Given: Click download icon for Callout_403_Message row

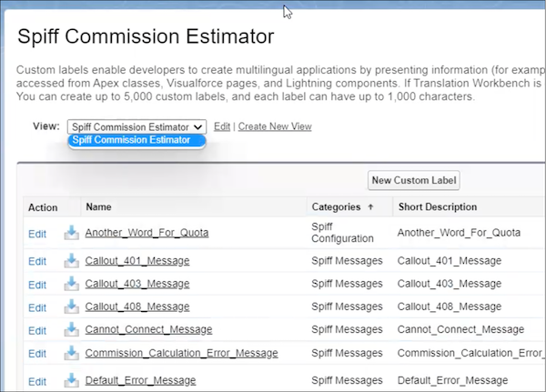Looking at the screenshot, I should [x=71, y=284].
